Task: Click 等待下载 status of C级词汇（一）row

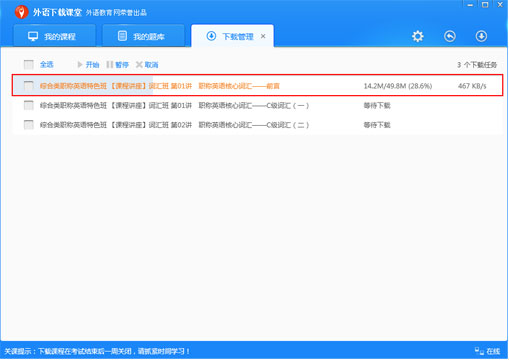Action: (x=377, y=106)
